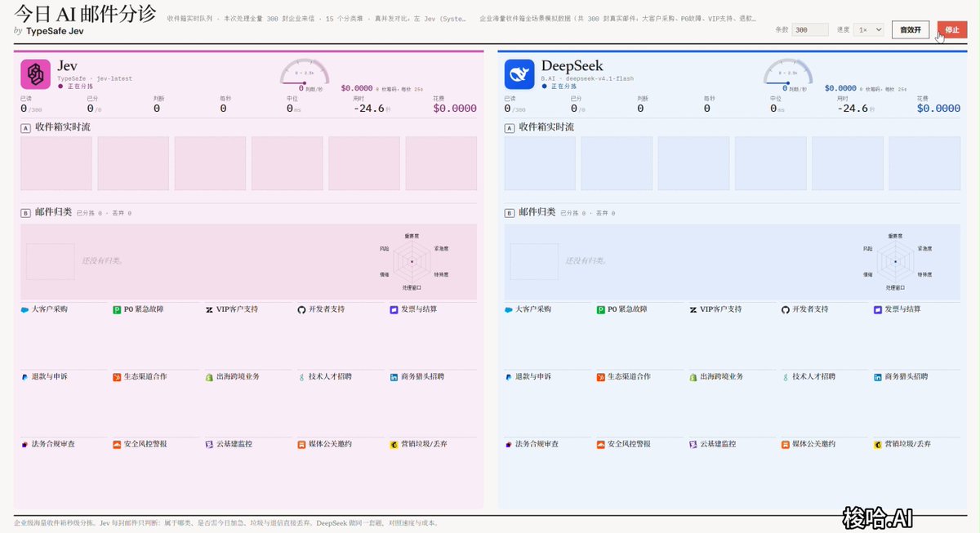The image size is (980, 533).
Task: Click DeepSeek 已分拣 0 · 丢弃 0 counter
Action: 587,213
